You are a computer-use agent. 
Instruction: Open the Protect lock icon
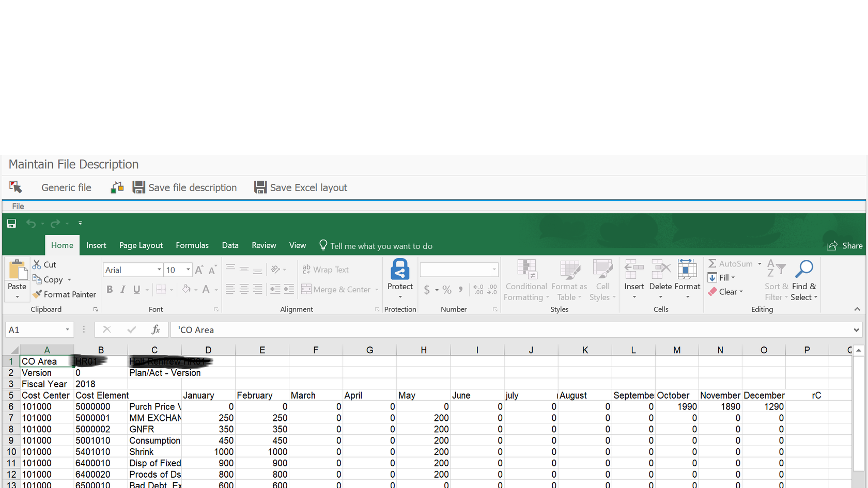click(x=400, y=269)
